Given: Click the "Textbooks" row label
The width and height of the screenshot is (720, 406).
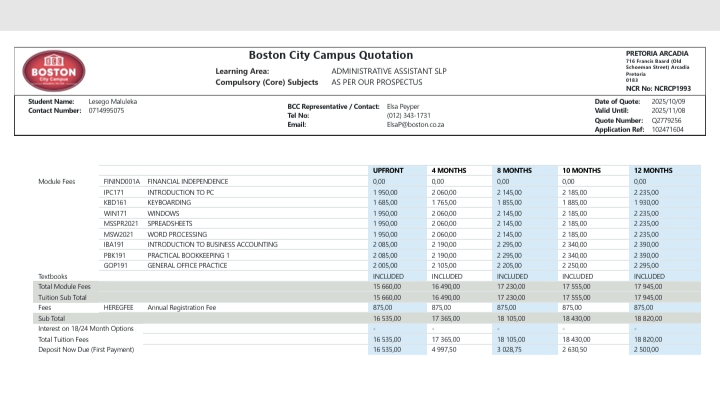Looking at the screenshot, I should pyautogui.click(x=52, y=276).
